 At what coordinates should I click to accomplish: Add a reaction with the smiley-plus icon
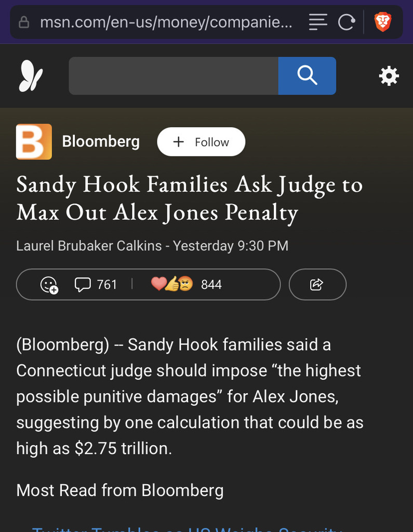[x=49, y=284]
